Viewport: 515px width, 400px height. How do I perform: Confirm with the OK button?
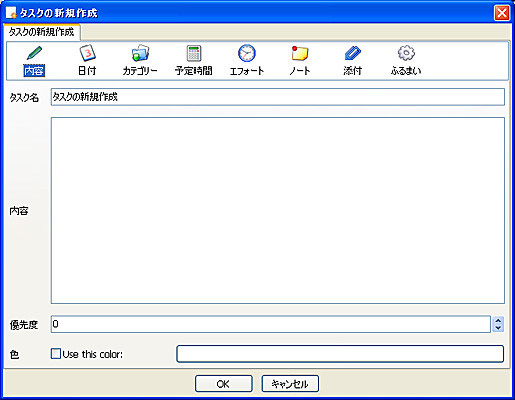pyautogui.click(x=224, y=384)
